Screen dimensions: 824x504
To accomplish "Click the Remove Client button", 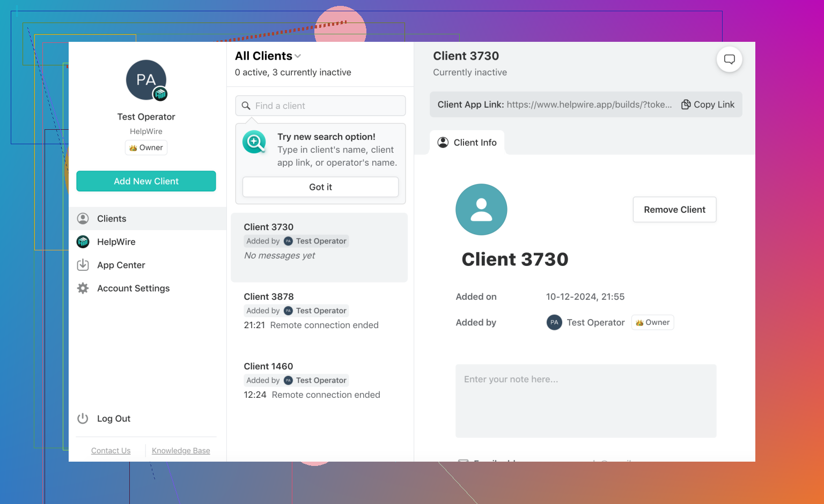I will (674, 210).
